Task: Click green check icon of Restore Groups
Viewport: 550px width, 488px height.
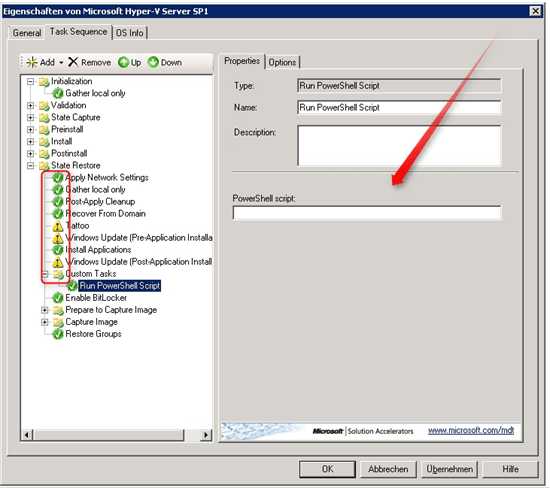Action: pos(58,334)
